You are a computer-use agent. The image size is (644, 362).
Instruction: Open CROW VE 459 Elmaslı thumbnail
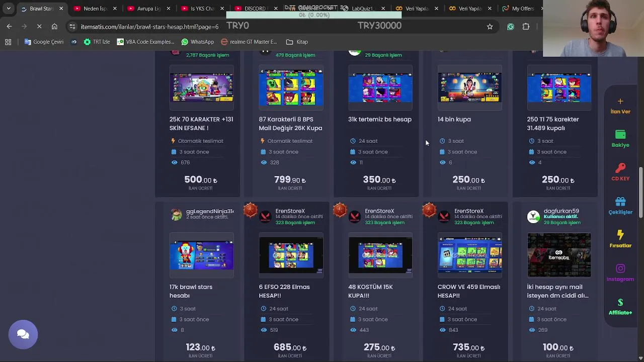469,255
